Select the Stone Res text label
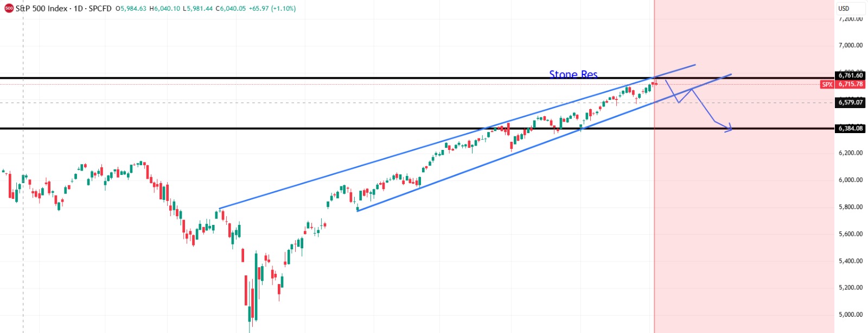The width and height of the screenshot is (868, 333). [573, 74]
